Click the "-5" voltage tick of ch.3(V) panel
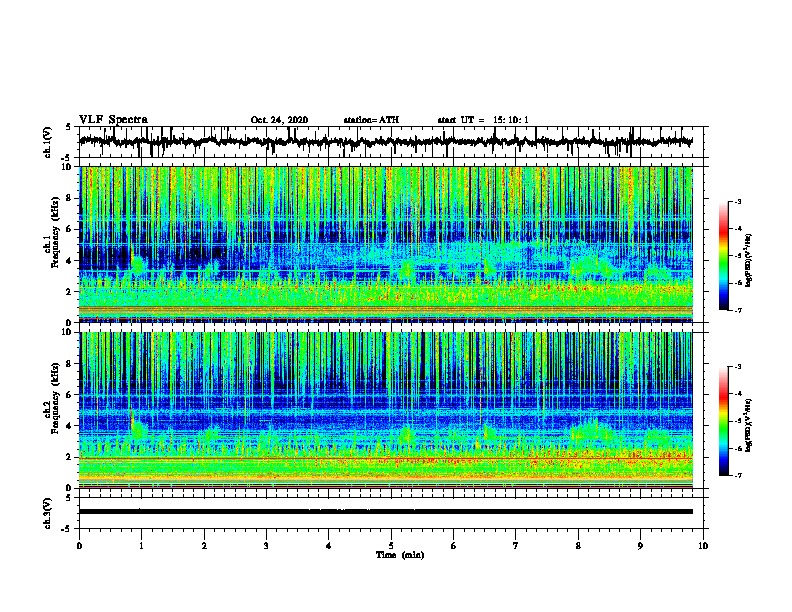 tap(67, 529)
